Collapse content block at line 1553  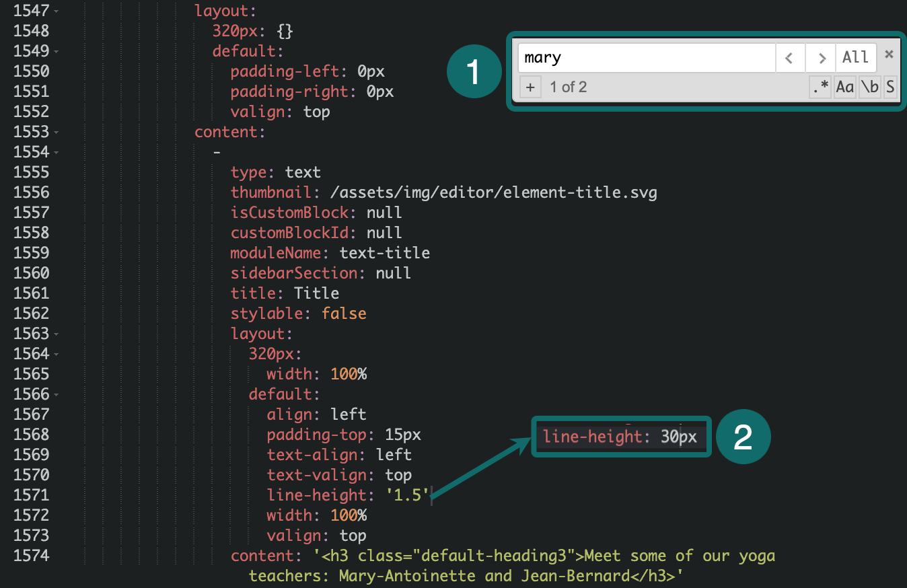(56, 133)
